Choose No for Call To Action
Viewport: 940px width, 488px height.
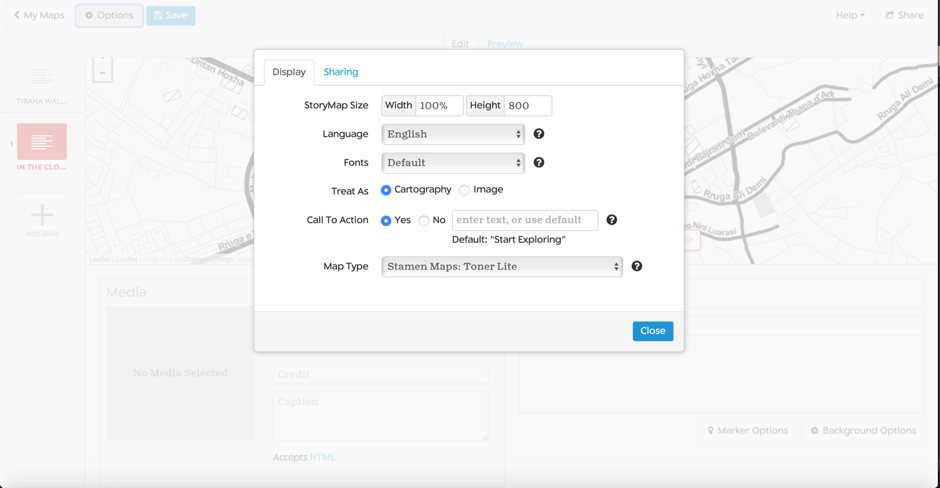pos(424,221)
